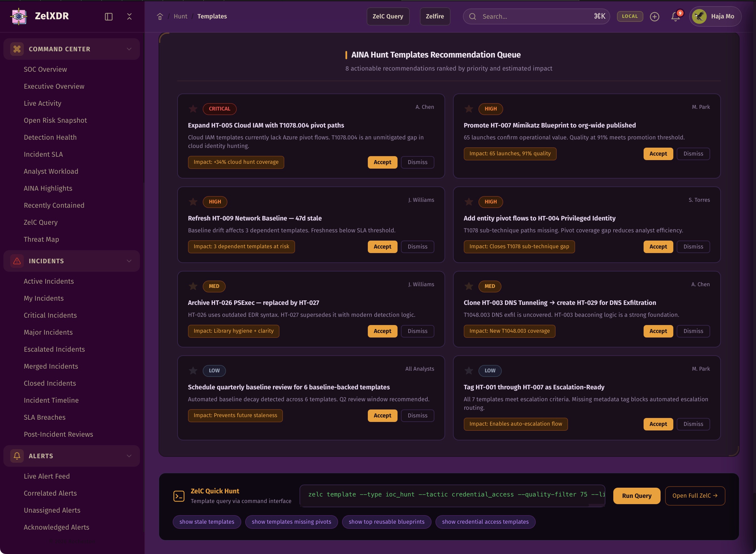Accept the Refresh HT-009 Network Baseline recommendation
This screenshot has height=554, width=756.
click(382, 247)
